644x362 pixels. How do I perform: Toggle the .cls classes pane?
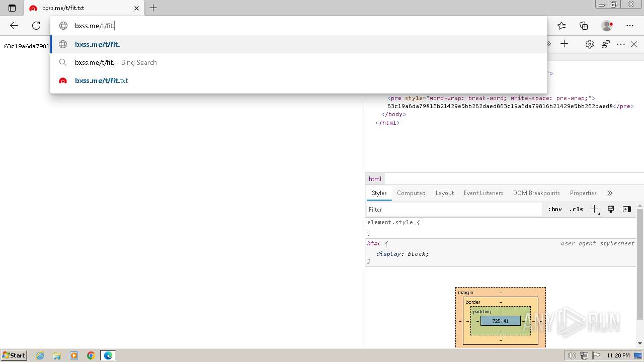click(576, 210)
